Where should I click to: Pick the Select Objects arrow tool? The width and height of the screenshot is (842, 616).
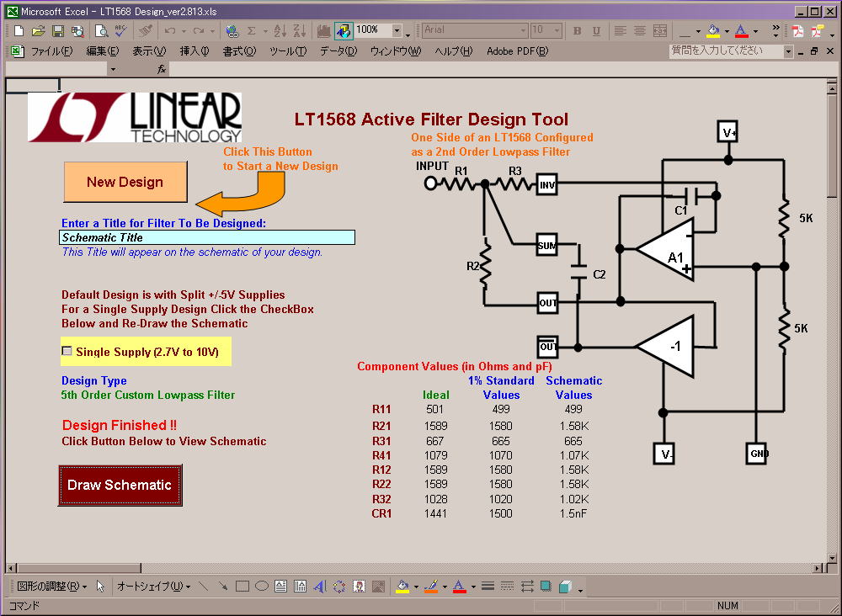[x=100, y=587]
